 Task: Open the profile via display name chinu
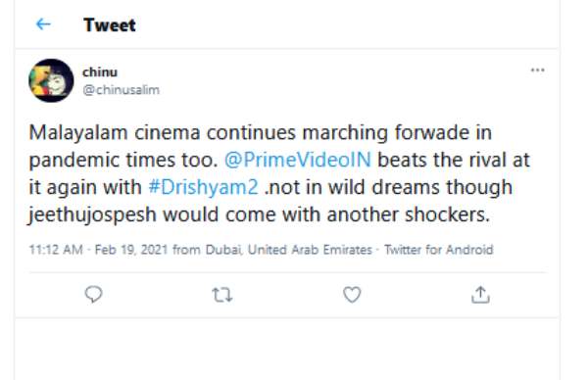[100, 71]
